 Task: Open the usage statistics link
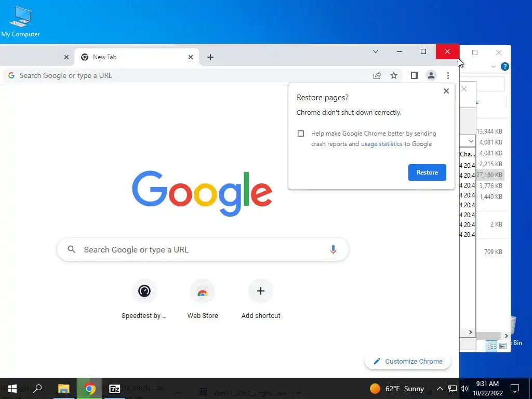click(x=381, y=144)
